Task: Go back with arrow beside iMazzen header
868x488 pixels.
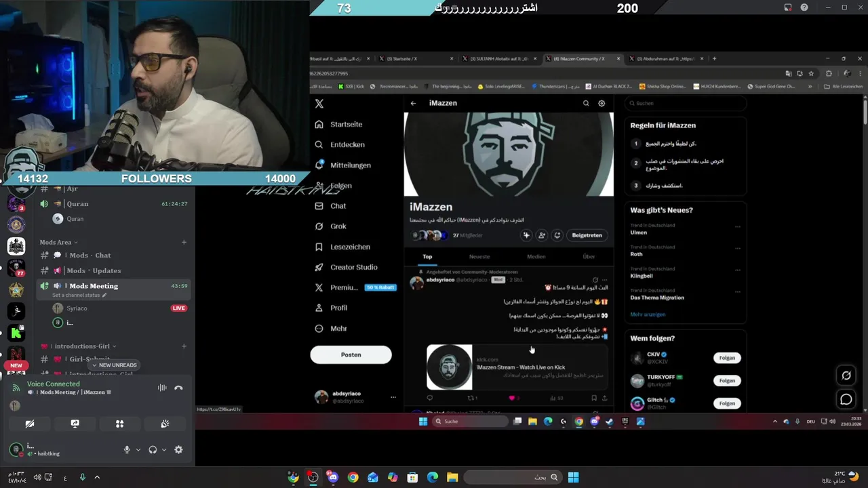Action: coord(413,103)
